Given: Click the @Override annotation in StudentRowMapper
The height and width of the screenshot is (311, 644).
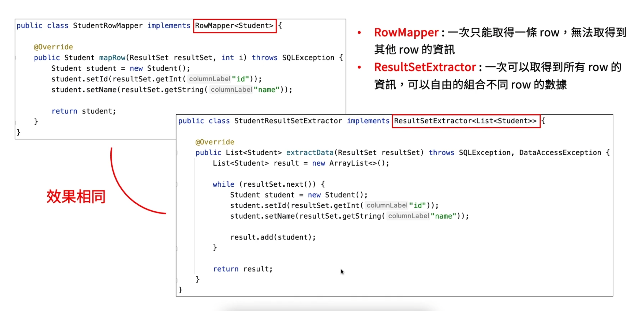Looking at the screenshot, I should 53,47.
